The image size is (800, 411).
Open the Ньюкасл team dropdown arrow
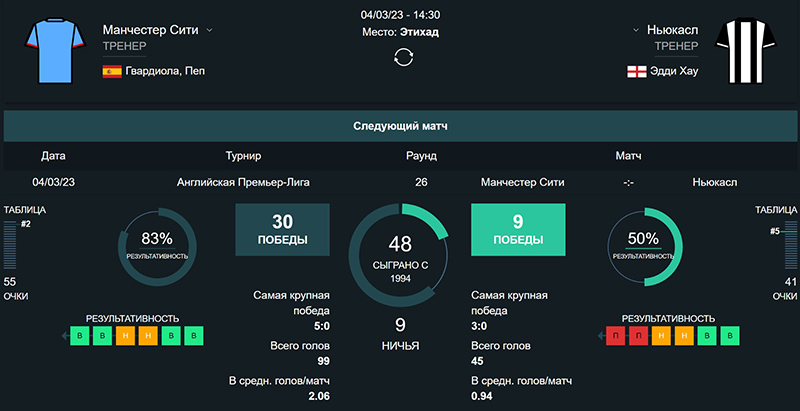coord(636,30)
